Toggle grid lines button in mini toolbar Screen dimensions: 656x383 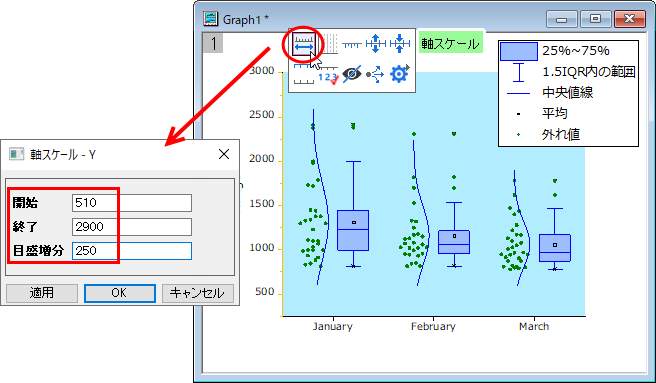pyautogui.click(x=330, y=44)
